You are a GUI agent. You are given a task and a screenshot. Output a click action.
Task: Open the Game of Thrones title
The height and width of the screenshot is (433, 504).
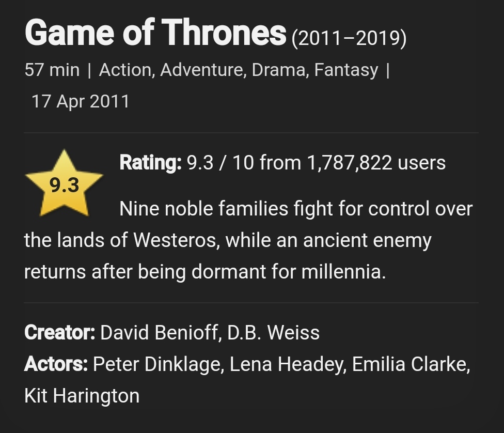point(155,33)
